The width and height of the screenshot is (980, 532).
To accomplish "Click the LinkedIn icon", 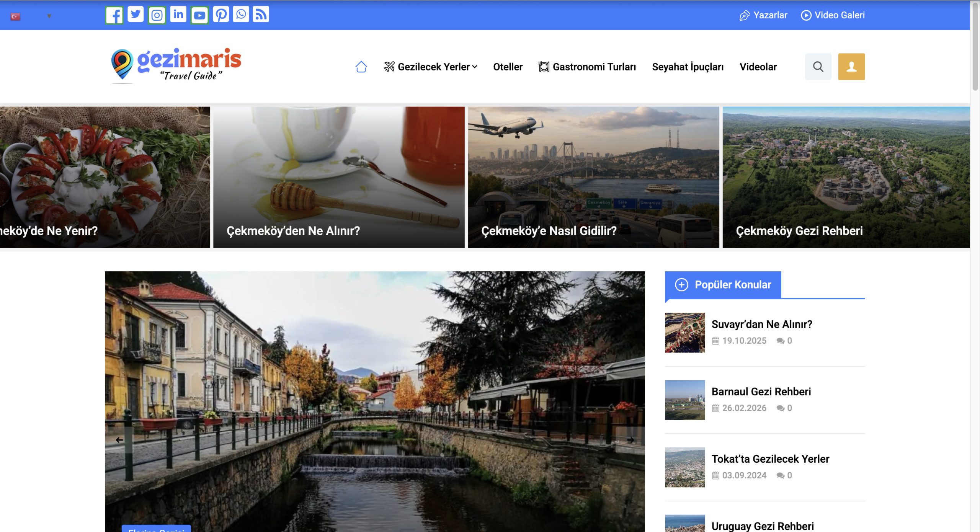I will click(x=178, y=15).
